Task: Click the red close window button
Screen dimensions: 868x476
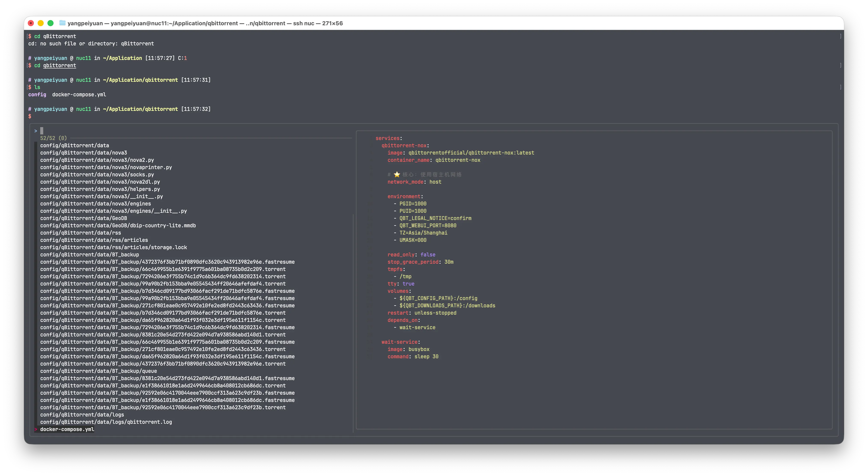Action: 31,23
